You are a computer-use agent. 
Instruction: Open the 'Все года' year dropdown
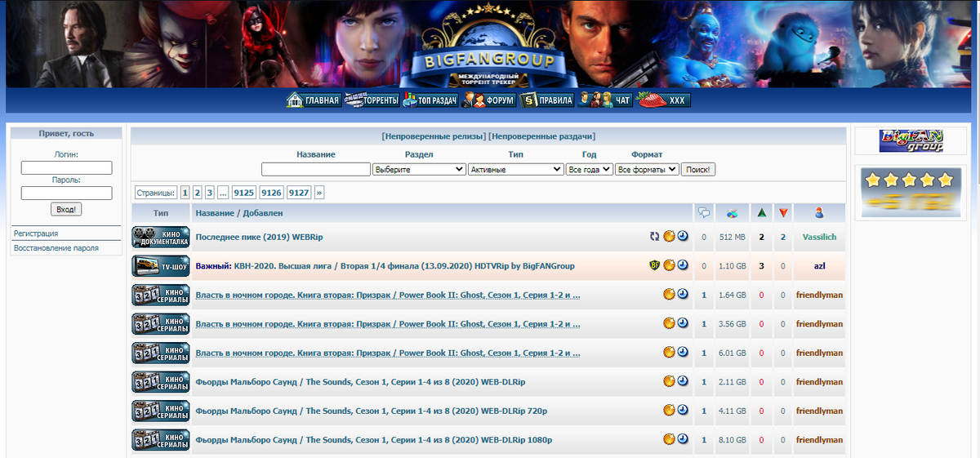(x=589, y=169)
